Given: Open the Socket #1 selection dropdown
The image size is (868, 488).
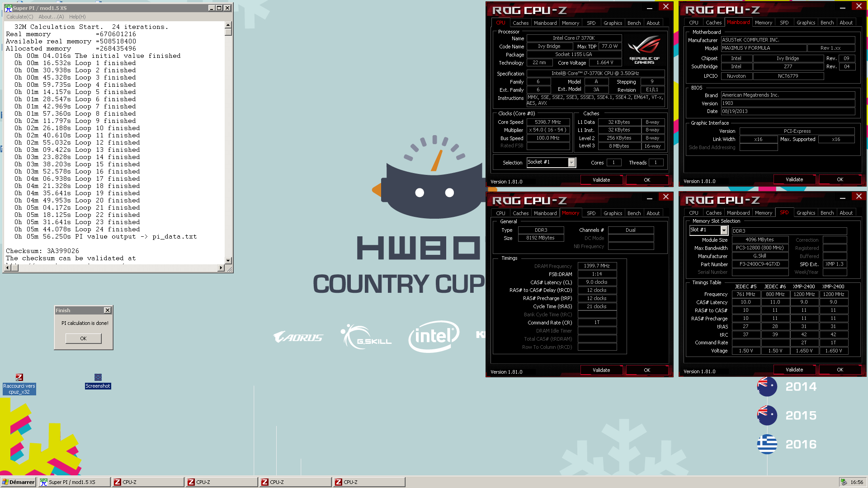Looking at the screenshot, I should (571, 162).
